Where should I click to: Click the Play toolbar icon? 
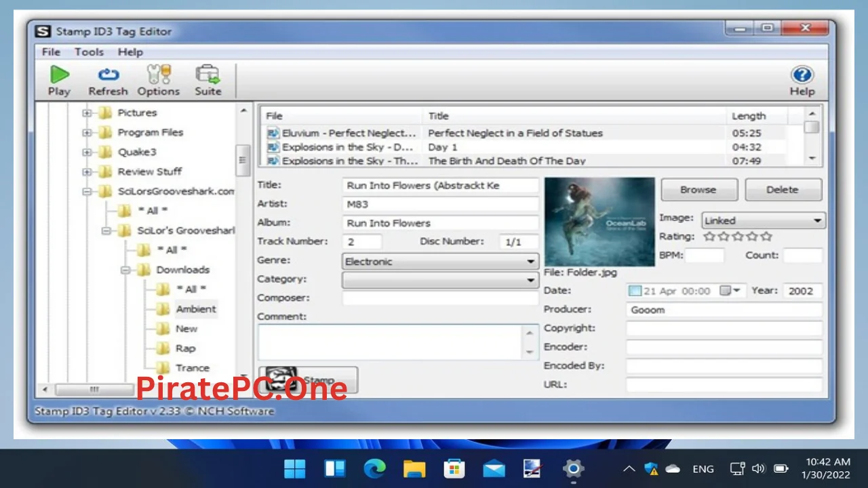pyautogui.click(x=59, y=74)
